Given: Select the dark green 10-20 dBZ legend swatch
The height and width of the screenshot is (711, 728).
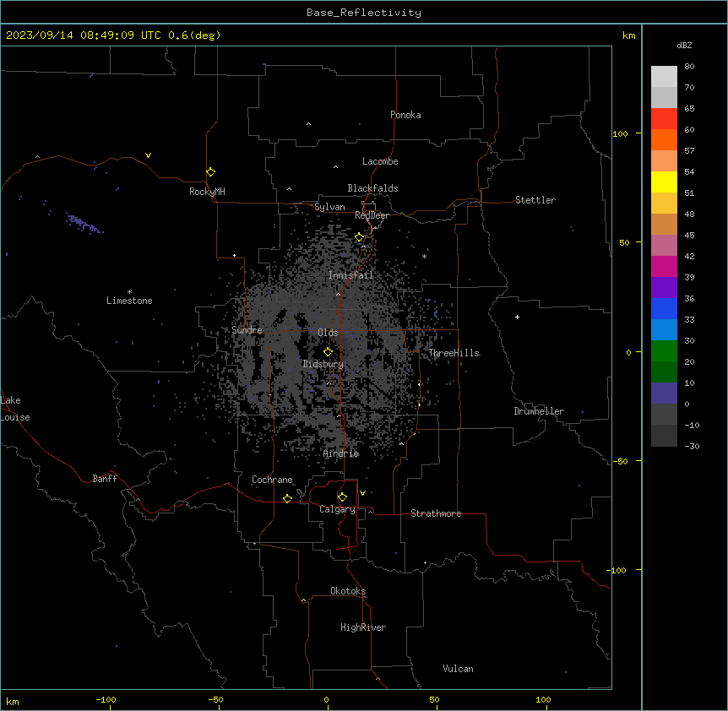Looking at the screenshot, I should click(x=664, y=372).
